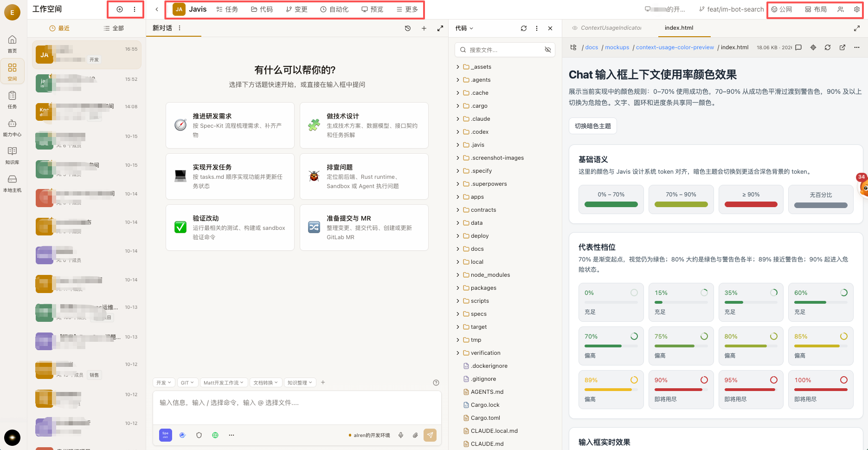This screenshot has width=868, height=450.
Task: Toggle web search globe icon
Action: pos(215,435)
